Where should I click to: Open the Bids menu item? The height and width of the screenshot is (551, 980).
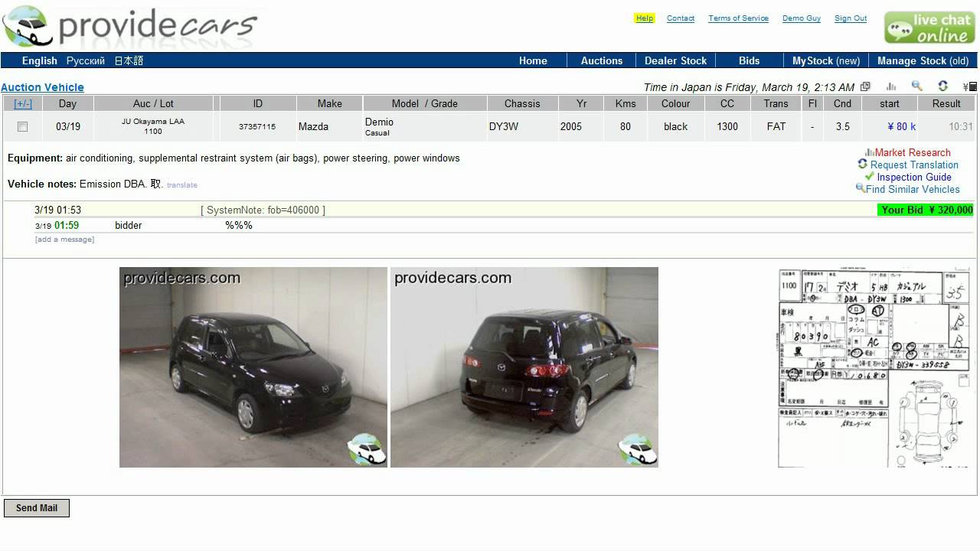click(750, 60)
